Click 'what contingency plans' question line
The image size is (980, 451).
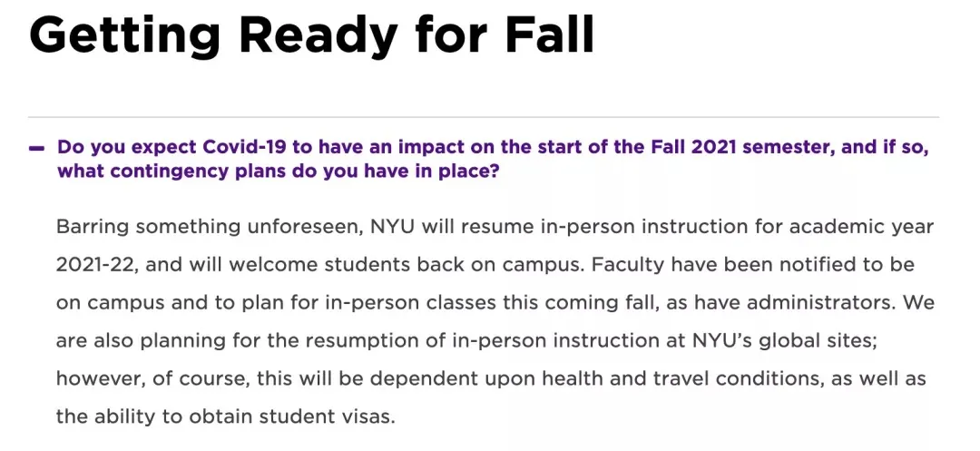click(277, 172)
